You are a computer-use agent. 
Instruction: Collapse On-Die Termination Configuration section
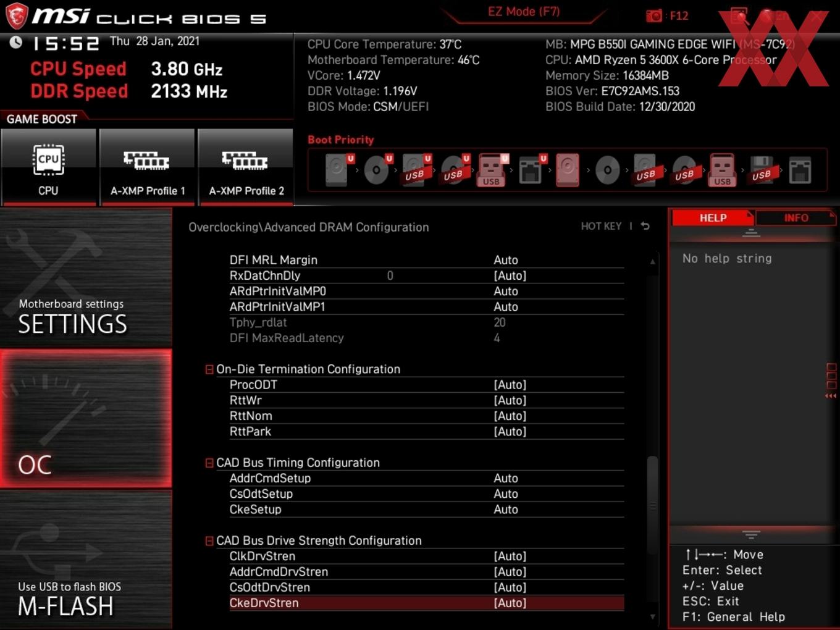[x=209, y=369]
